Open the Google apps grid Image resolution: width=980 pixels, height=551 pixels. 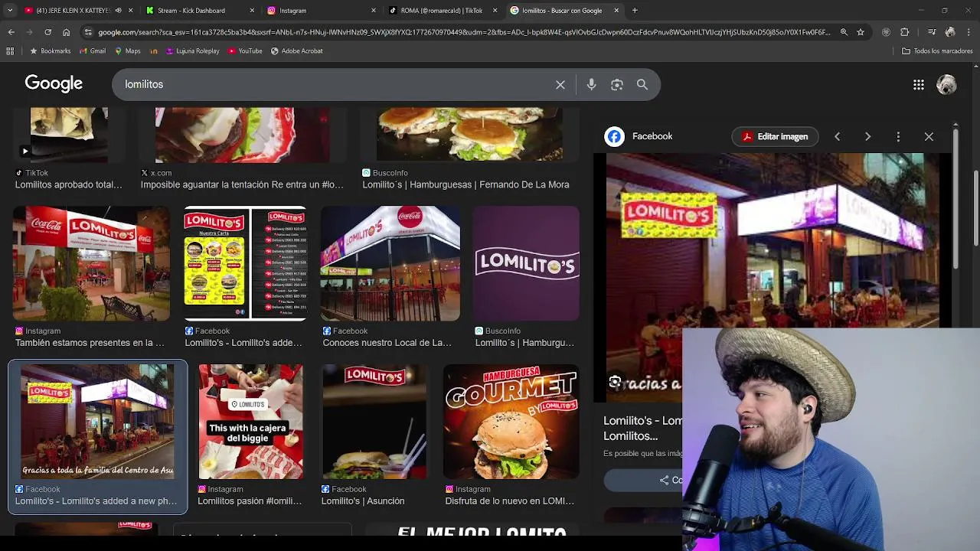[x=919, y=85]
